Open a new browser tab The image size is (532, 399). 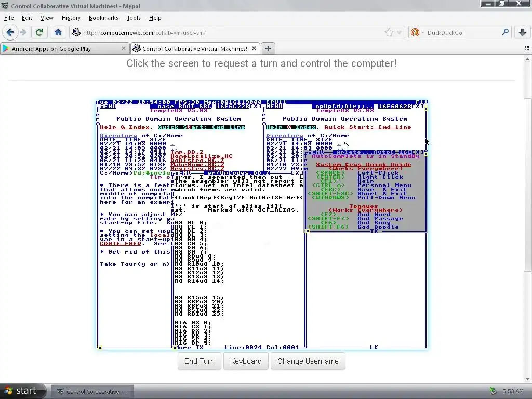point(268,48)
